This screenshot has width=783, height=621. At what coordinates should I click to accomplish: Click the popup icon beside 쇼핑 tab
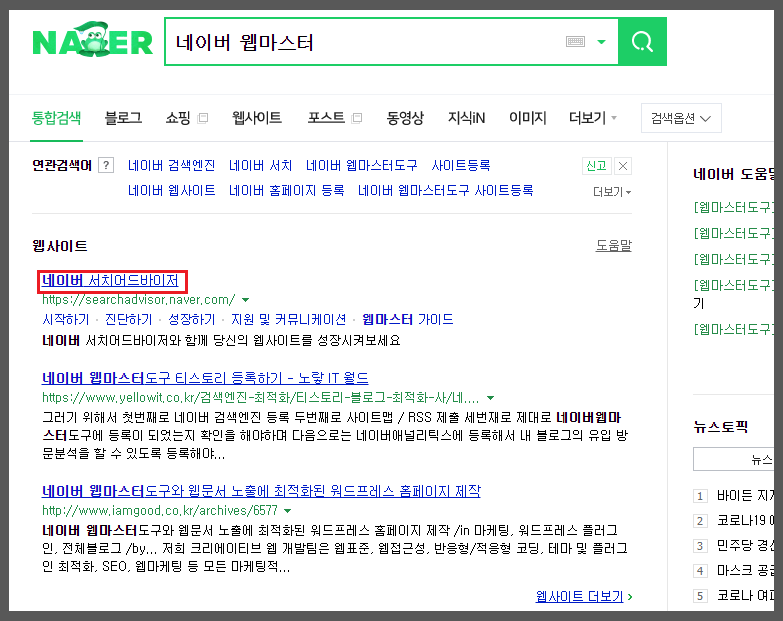coord(203,118)
